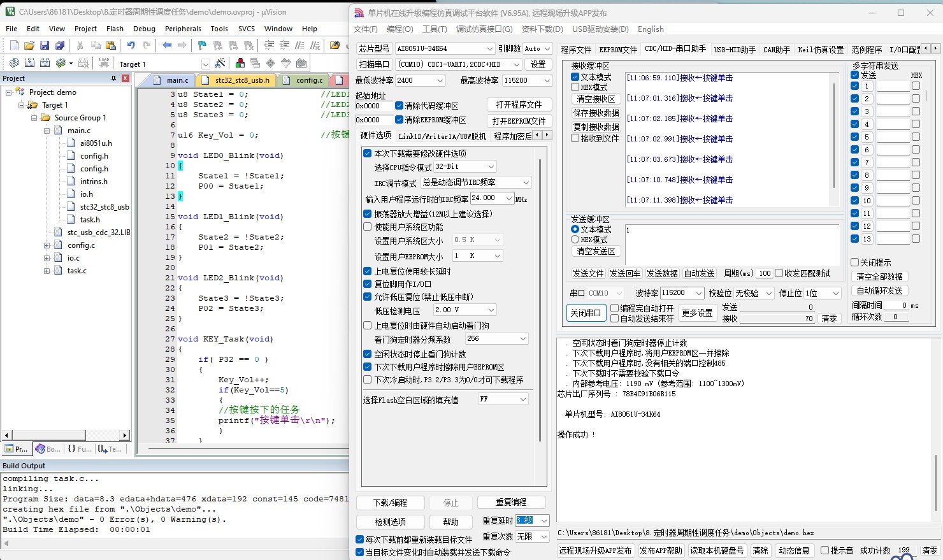This screenshot has width=943, height=560.
Task: Toggle the 上电复位使用较长延时 checkbox
Action: 368,271
